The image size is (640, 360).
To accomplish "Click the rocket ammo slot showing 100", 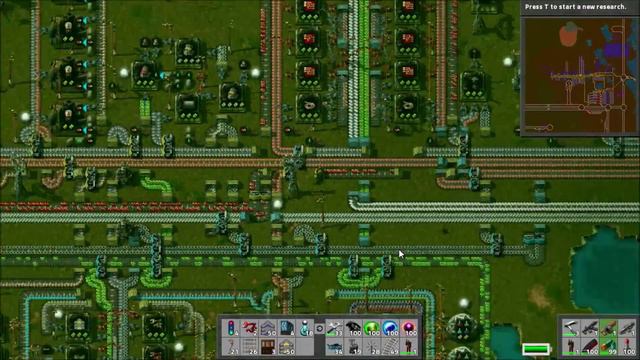I will 627,347.
